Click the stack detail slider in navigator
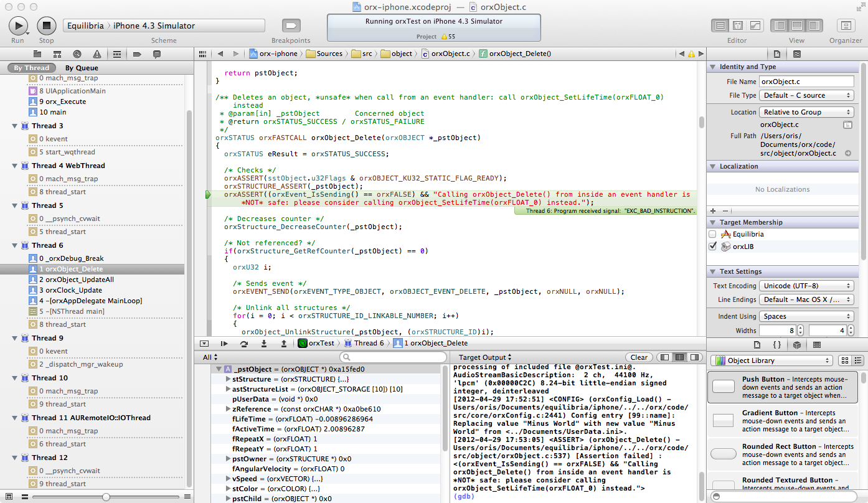Screen dimensions: 868x503 point(106,497)
